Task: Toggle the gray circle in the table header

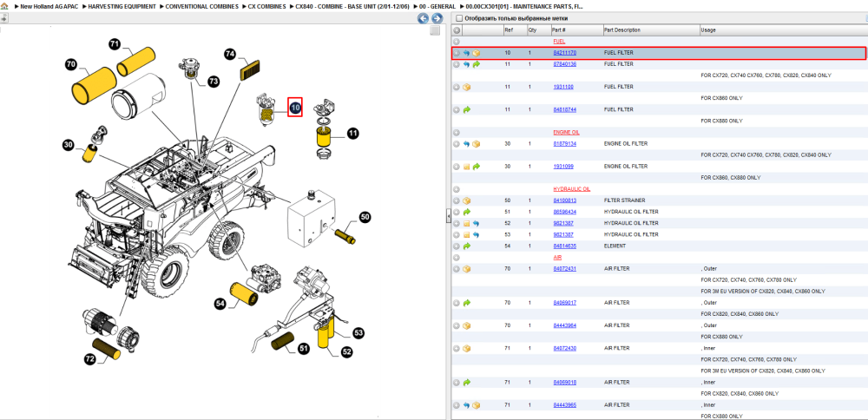Action: 457,30
